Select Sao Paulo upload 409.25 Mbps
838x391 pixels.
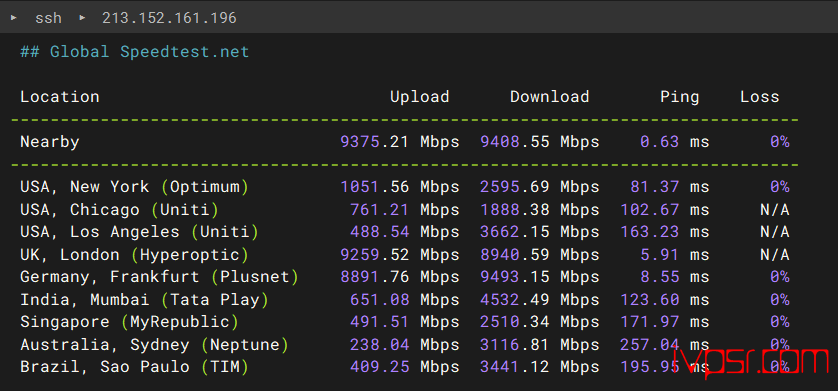(x=405, y=367)
